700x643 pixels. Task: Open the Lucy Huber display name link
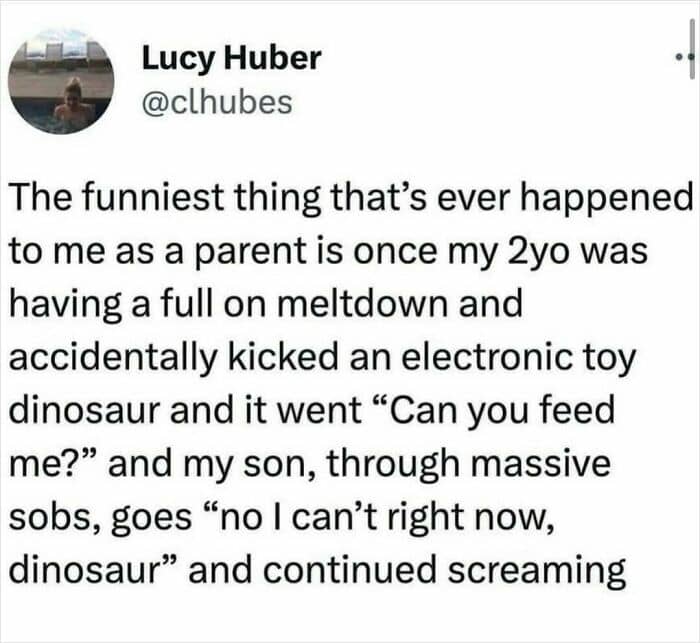231,57
